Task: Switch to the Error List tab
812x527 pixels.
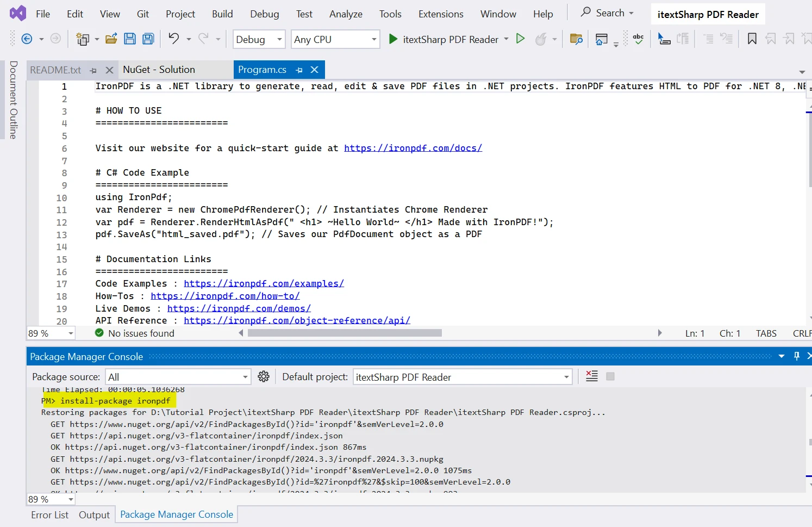Action: (50, 515)
